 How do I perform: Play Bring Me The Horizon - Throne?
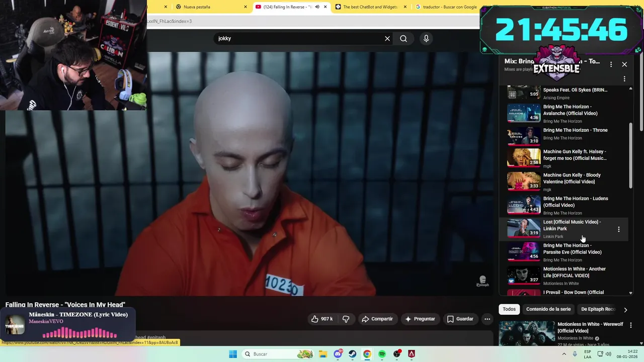[563, 135]
